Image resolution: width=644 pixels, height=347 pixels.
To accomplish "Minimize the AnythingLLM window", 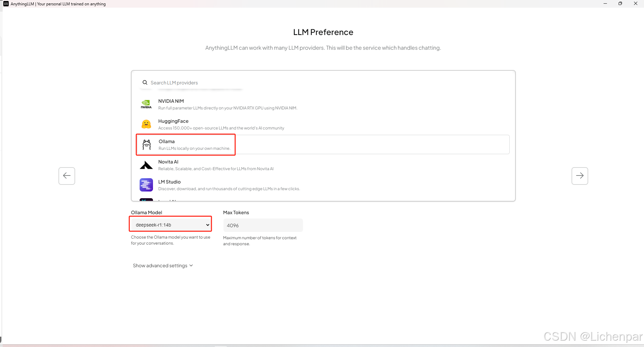I will click(605, 4).
